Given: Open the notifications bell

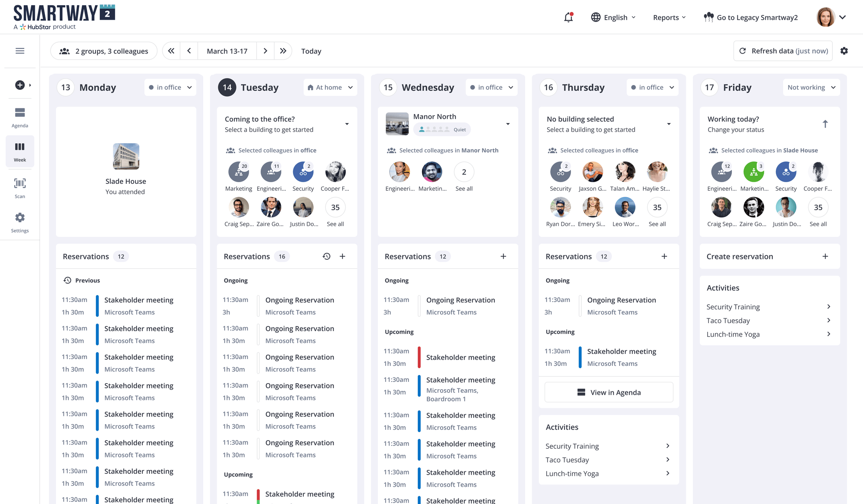Looking at the screenshot, I should (x=568, y=17).
